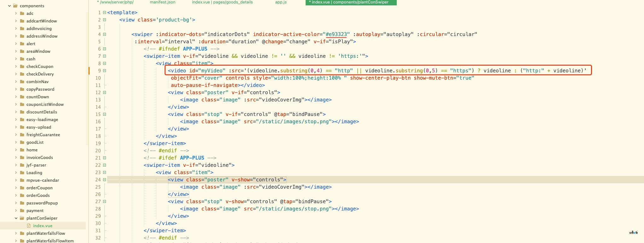Collapse the components root folder
Image resolution: width=644 pixels, height=243 pixels.
pyautogui.click(x=9, y=6)
